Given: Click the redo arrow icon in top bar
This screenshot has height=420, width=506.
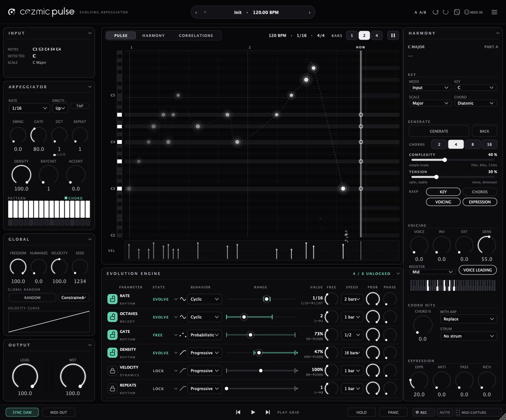Looking at the screenshot, I should click(x=446, y=12).
